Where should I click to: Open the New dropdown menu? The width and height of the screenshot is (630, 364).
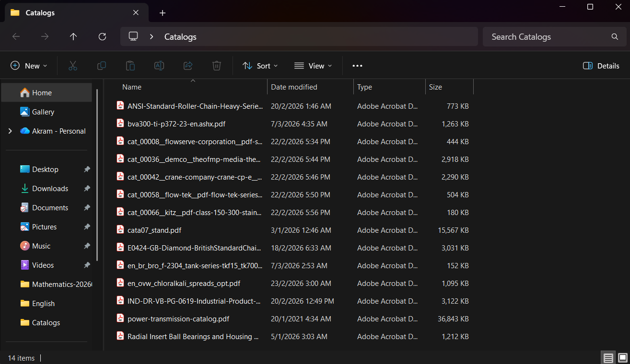tap(29, 66)
